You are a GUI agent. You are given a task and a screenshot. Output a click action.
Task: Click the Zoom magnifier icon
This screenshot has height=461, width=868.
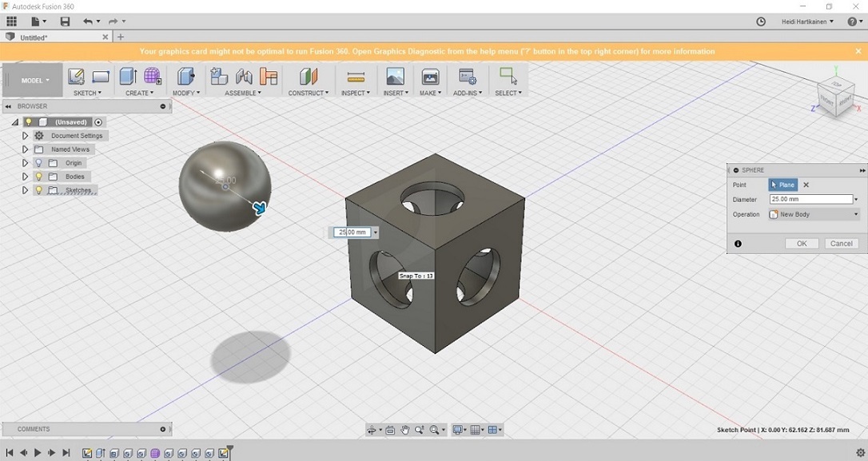[419, 430]
